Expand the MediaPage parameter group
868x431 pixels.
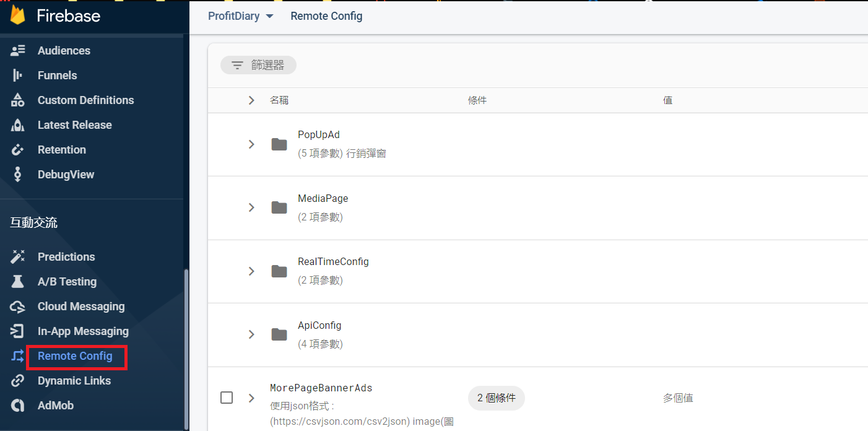[x=251, y=207]
